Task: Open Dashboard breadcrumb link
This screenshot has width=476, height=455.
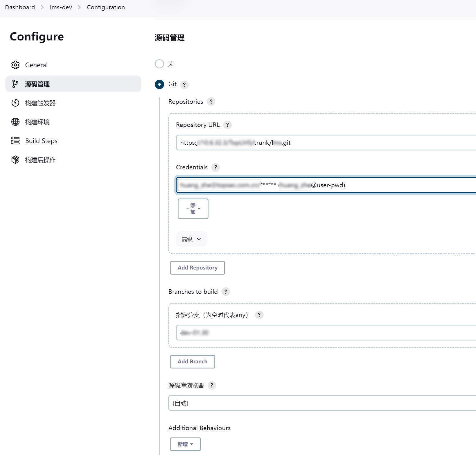Action: tap(20, 7)
